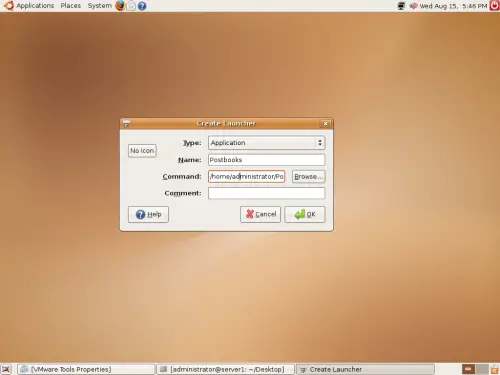
Task: Close the Create Launcher dialog
Action: (x=326, y=124)
